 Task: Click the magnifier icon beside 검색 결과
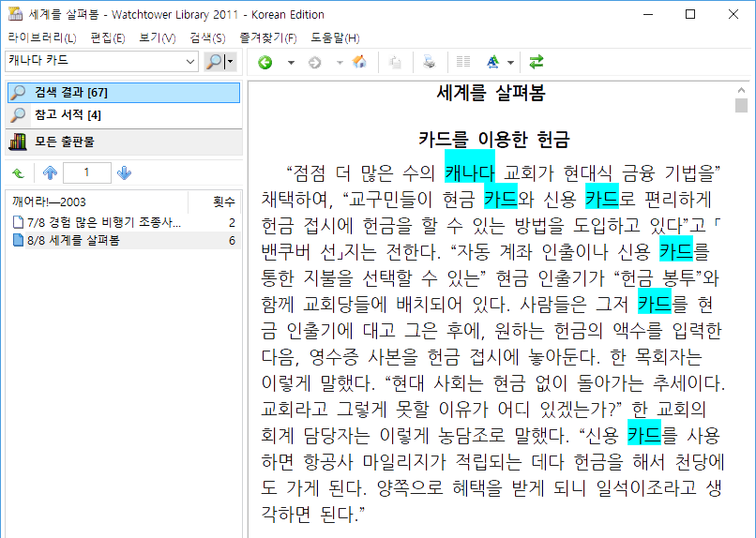[18, 93]
